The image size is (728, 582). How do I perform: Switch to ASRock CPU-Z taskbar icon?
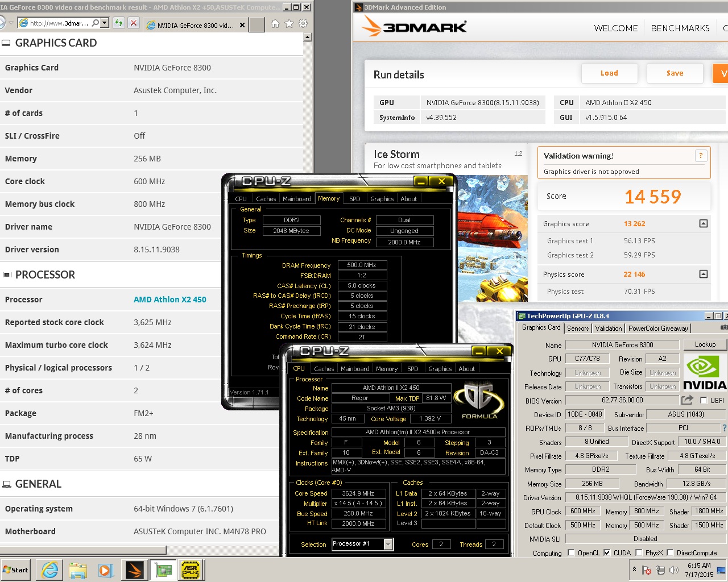click(x=191, y=570)
